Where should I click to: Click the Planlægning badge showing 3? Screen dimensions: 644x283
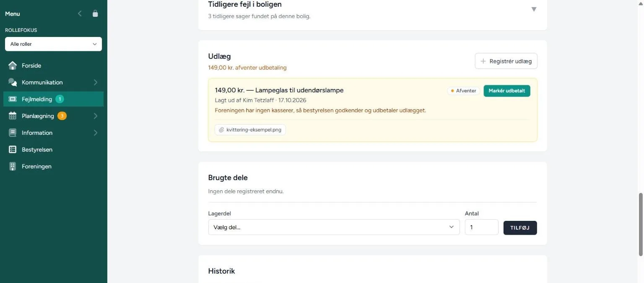click(62, 116)
